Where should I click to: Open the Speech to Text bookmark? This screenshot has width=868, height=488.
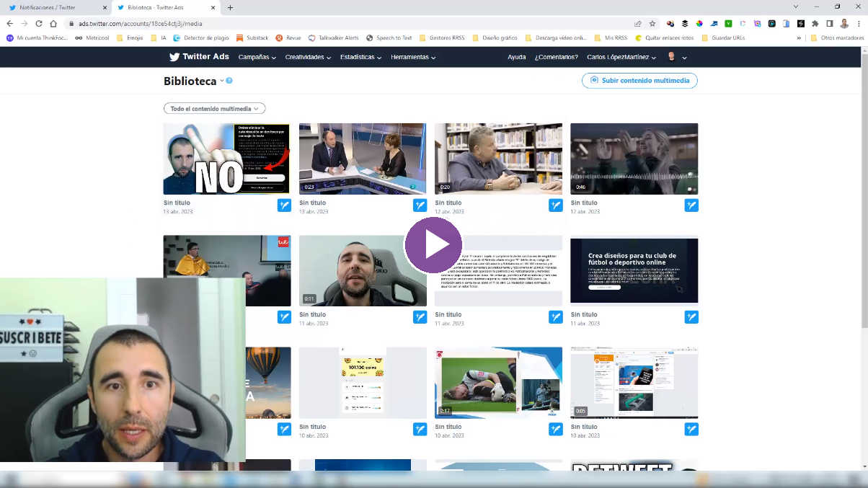389,37
